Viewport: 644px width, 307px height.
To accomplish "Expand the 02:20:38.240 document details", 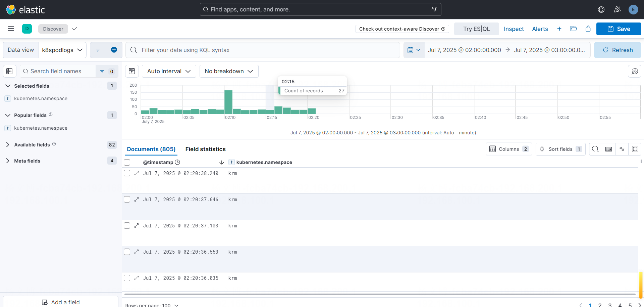I will [x=137, y=173].
